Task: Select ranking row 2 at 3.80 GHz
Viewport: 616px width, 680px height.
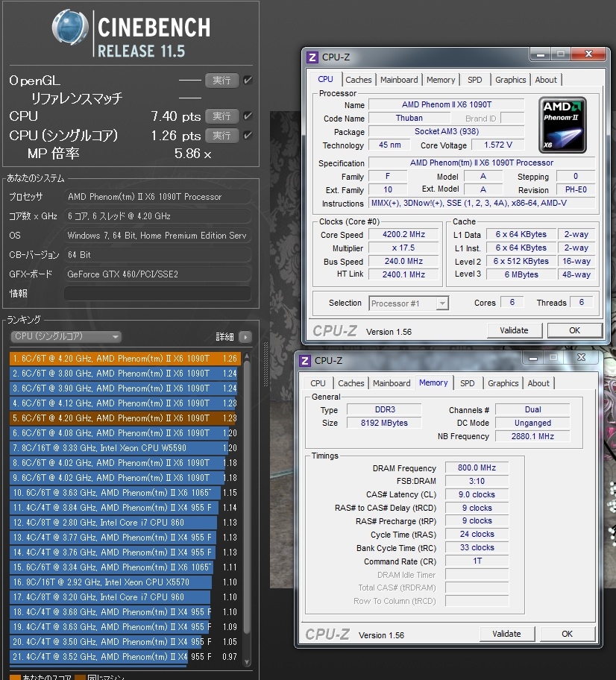Action: pos(125,374)
